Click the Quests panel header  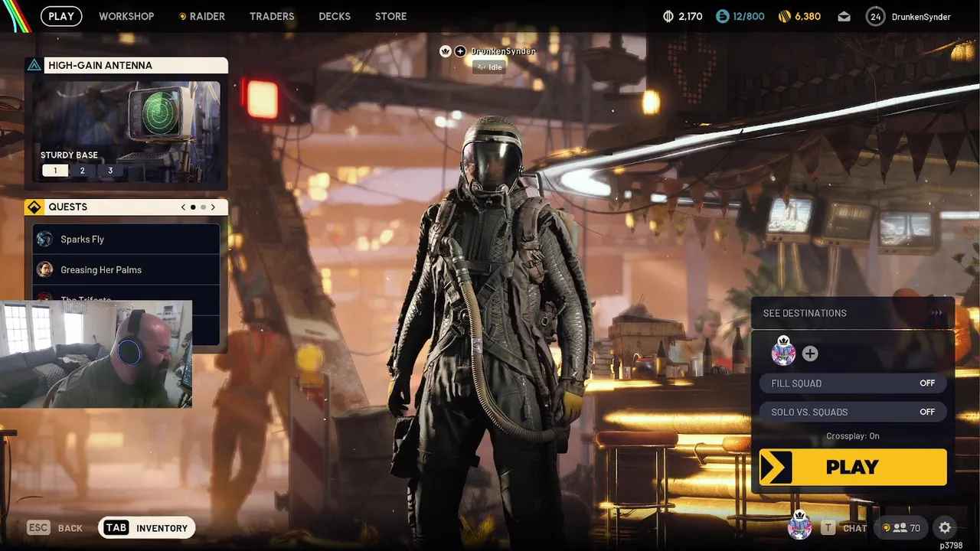(126, 207)
